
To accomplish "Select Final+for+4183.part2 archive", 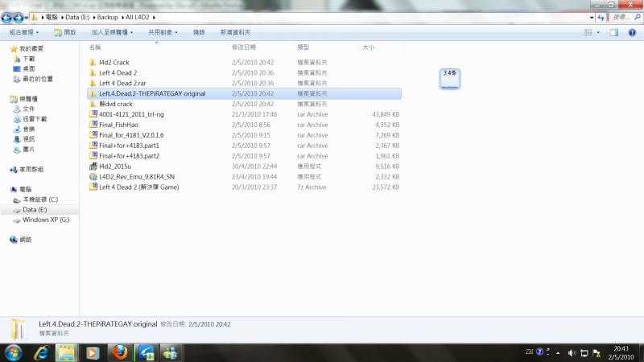I will (129, 155).
